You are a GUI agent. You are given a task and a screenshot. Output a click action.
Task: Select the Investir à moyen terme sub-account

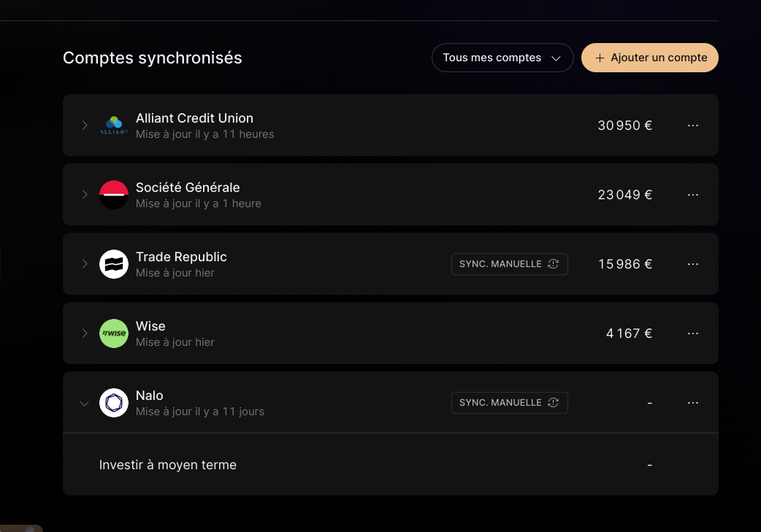click(x=168, y=465)
